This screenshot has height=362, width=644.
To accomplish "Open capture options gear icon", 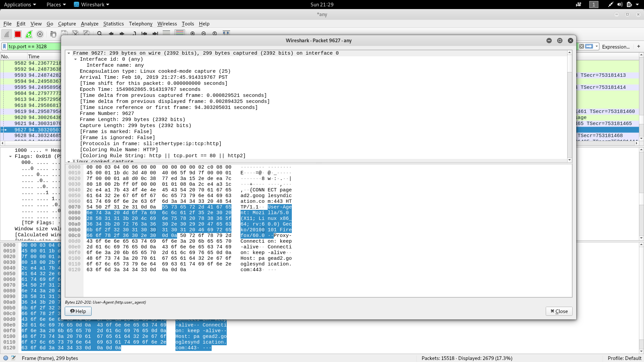I will pyautogui.click(x=40, y=34).
